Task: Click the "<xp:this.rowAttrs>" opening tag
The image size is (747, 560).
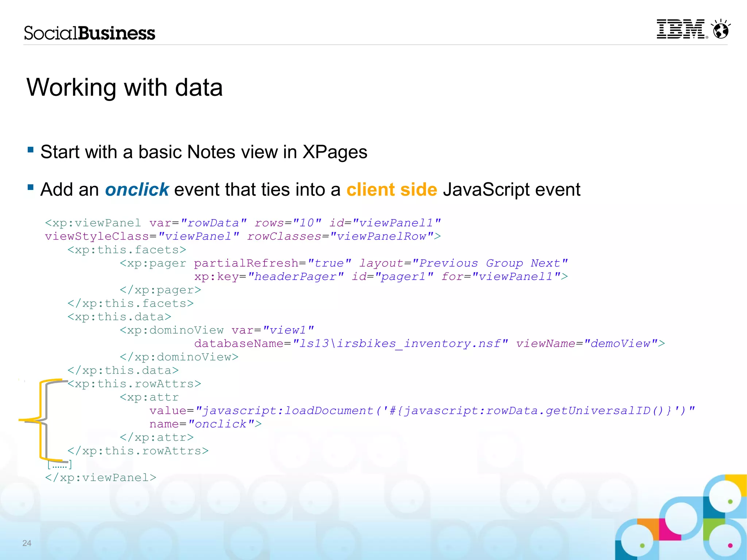Action: coord(134,384)
